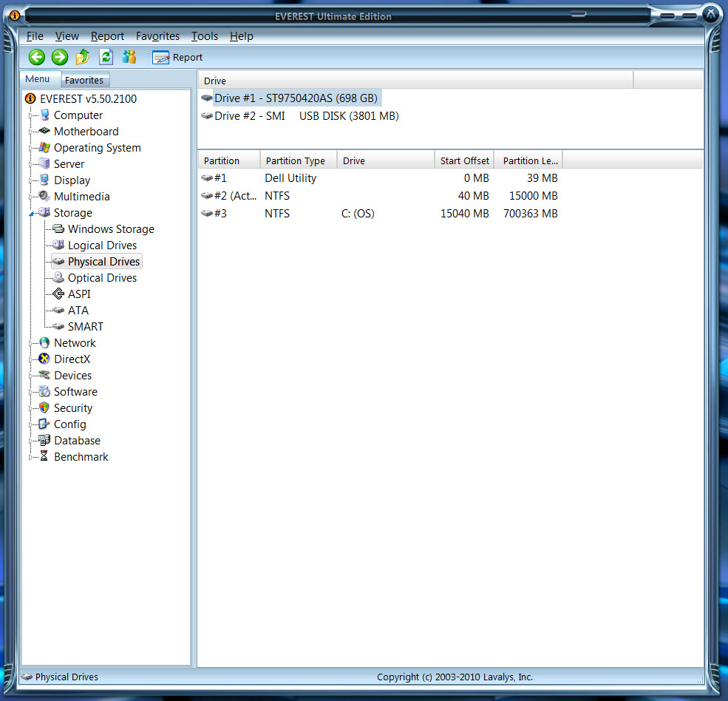This screenshot has height=701, width=728.
Task: Click the Network globe icon
Action: [44, 342]
